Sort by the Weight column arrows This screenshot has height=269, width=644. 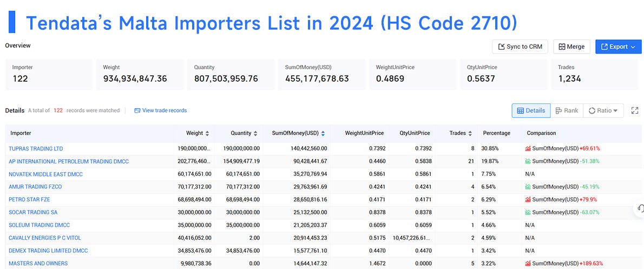tap(207, 134)
